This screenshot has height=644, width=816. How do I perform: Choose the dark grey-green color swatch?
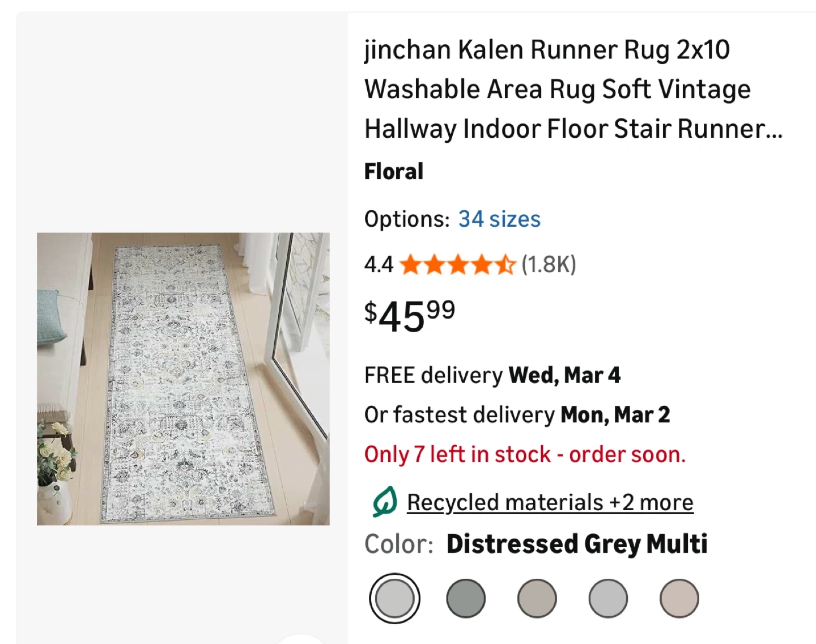466,599
